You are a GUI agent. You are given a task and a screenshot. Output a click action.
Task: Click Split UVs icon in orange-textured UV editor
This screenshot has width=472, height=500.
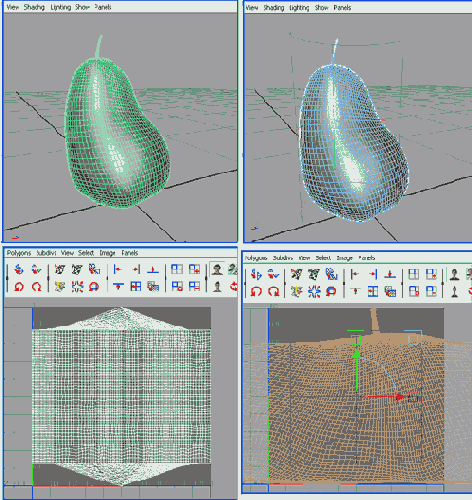(296, 292)
